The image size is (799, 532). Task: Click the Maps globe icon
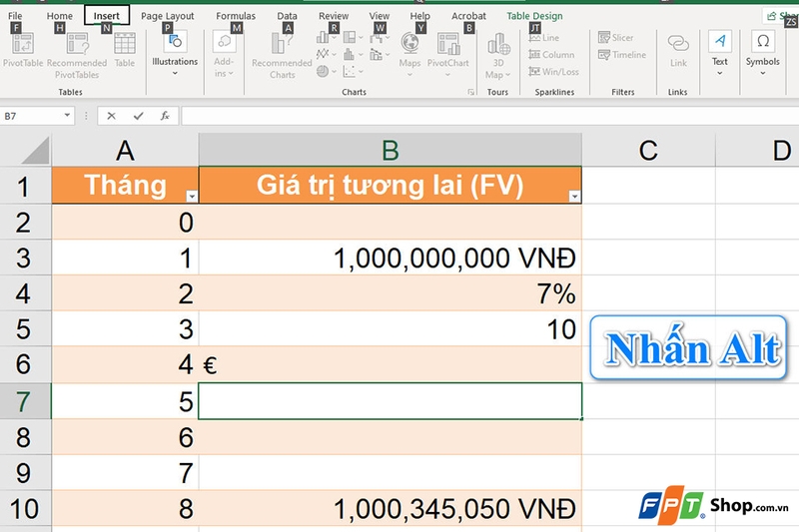coord(409,43)
